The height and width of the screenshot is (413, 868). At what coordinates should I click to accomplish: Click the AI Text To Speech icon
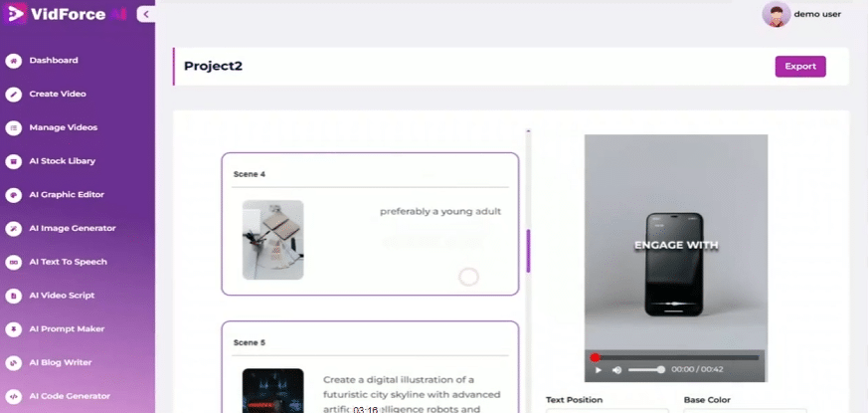click(x=14, y=262)
